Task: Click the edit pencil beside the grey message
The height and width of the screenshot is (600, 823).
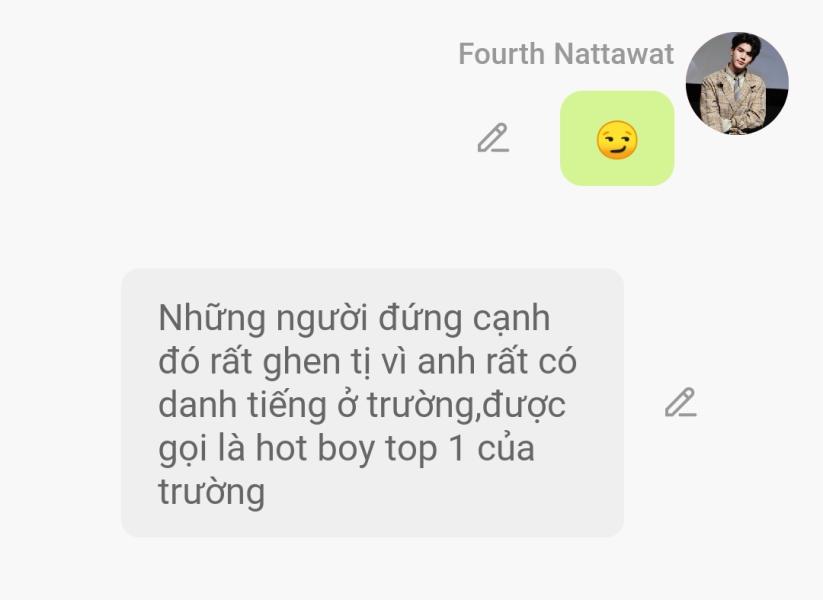Action: pyautogui.click(x=681, y=403)
